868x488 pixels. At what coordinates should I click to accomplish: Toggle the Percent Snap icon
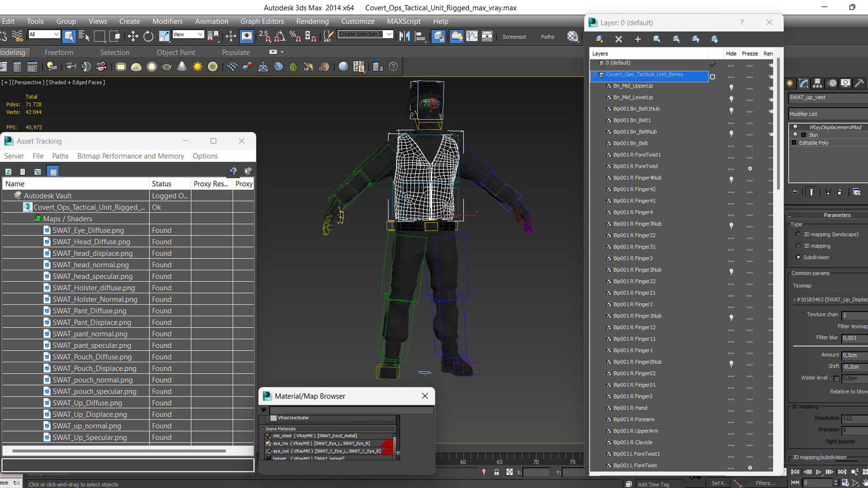(x=295, y=36)
